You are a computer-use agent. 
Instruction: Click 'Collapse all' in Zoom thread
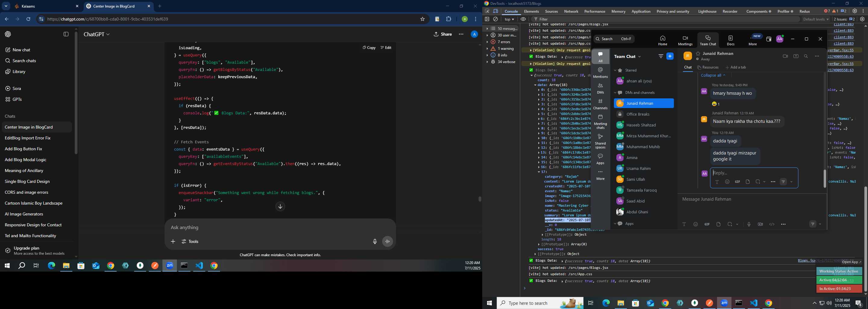713,75
